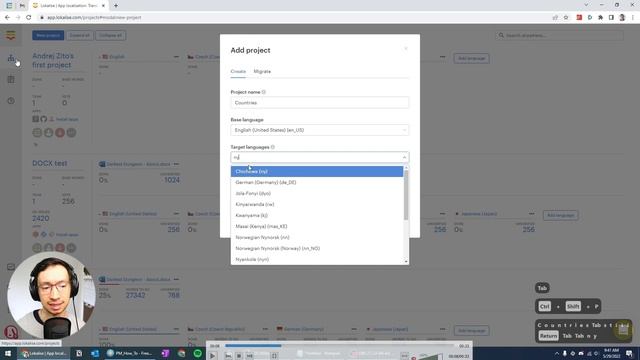Screen dimensions: 640x360
Task: Click the browser share page icon
Action: point(555,18)
